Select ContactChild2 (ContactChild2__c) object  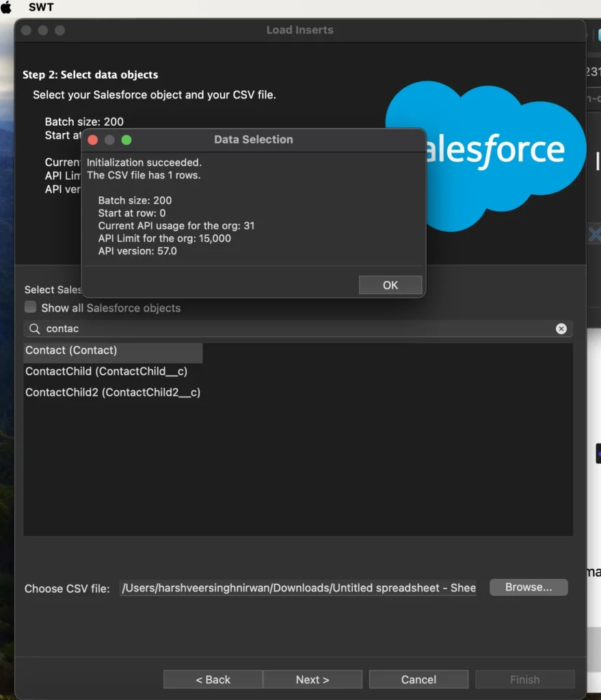(113, 392)
